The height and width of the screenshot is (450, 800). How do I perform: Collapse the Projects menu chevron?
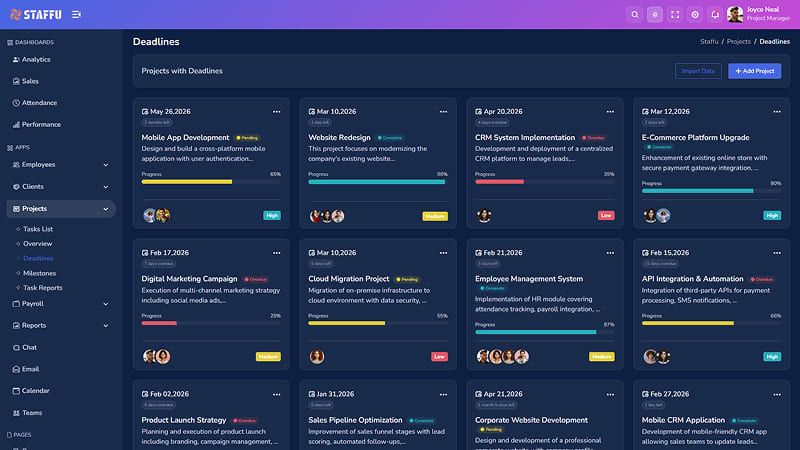tap(106, 209)
